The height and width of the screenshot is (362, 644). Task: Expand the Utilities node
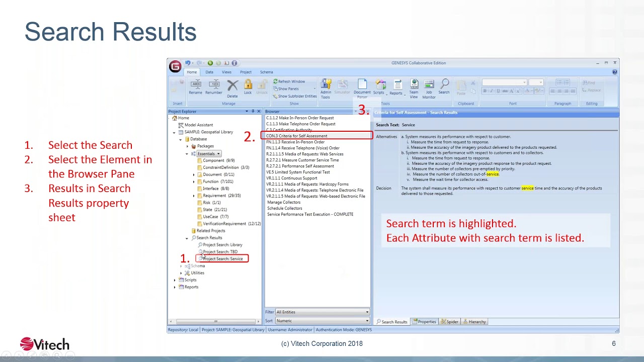[181, 273]
